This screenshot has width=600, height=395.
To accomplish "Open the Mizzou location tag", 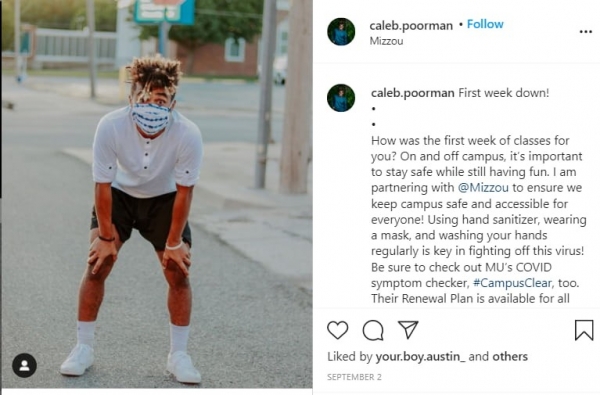I will pos(386,41).
